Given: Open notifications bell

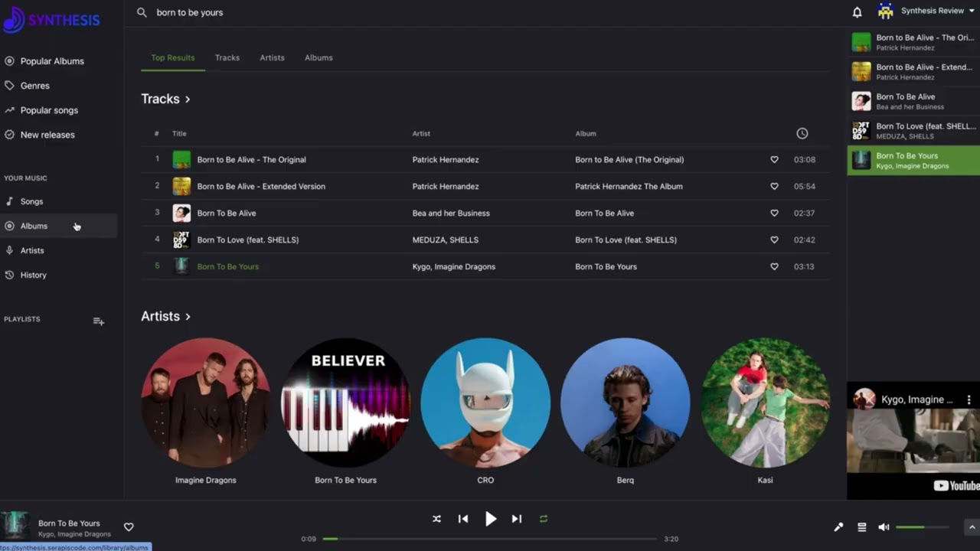Looking at the screenshot, I should pos(857,11).
